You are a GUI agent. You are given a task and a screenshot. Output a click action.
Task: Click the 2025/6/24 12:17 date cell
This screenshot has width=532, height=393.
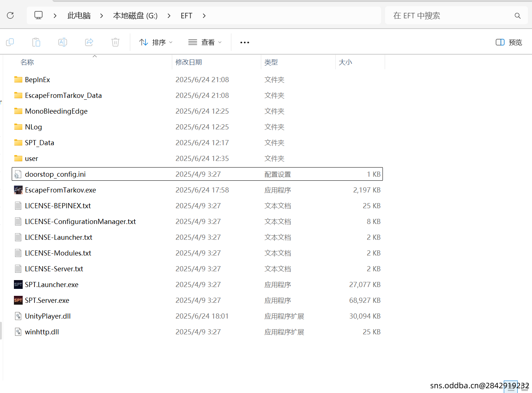coord(202,143)
